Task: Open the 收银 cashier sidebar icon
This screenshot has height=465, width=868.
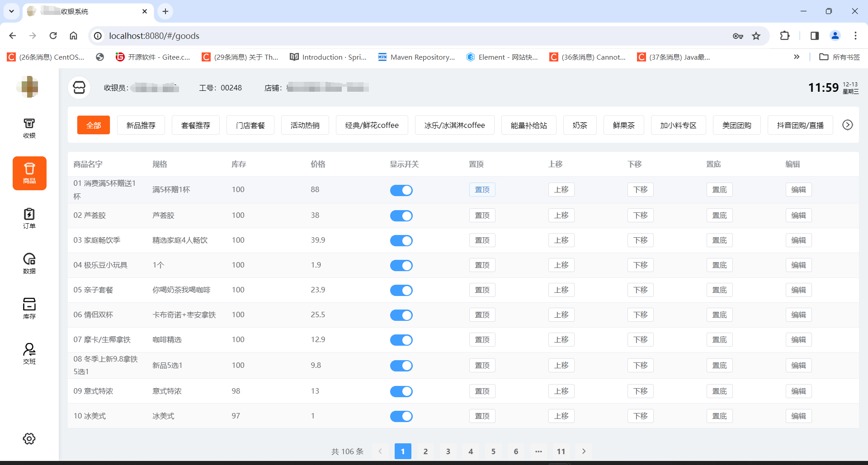Action: tap(29, 128)
